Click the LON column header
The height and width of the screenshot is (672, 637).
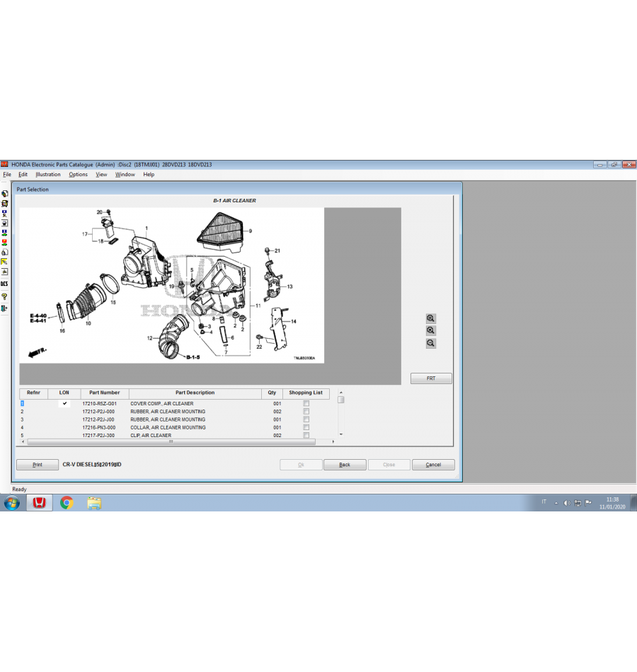64,393
